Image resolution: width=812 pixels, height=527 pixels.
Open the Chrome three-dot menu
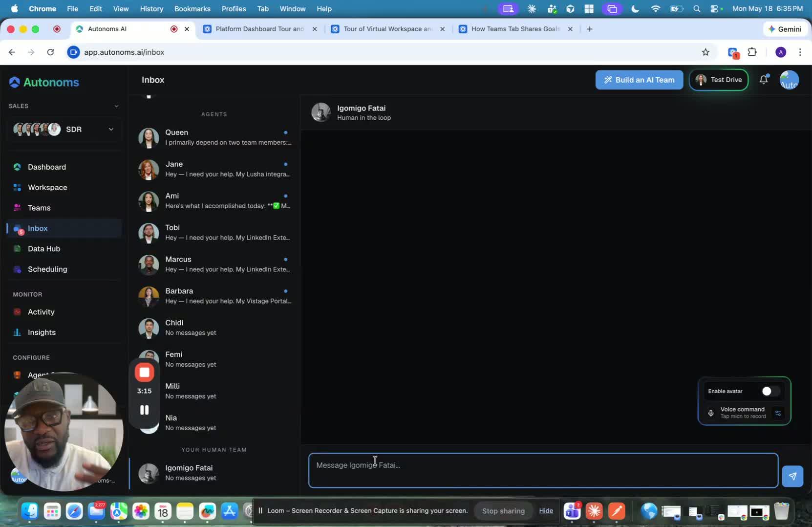click(x=800, y=52)
